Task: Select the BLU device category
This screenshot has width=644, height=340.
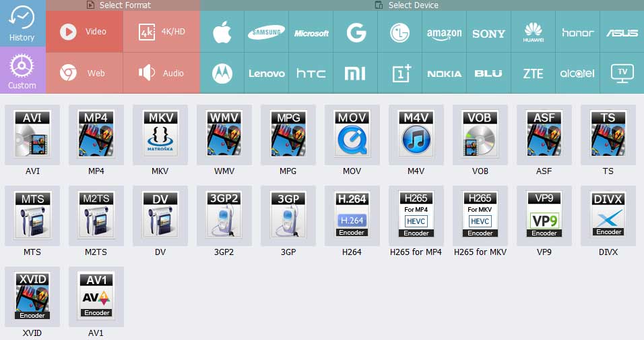Action: (x=489, y=73)
